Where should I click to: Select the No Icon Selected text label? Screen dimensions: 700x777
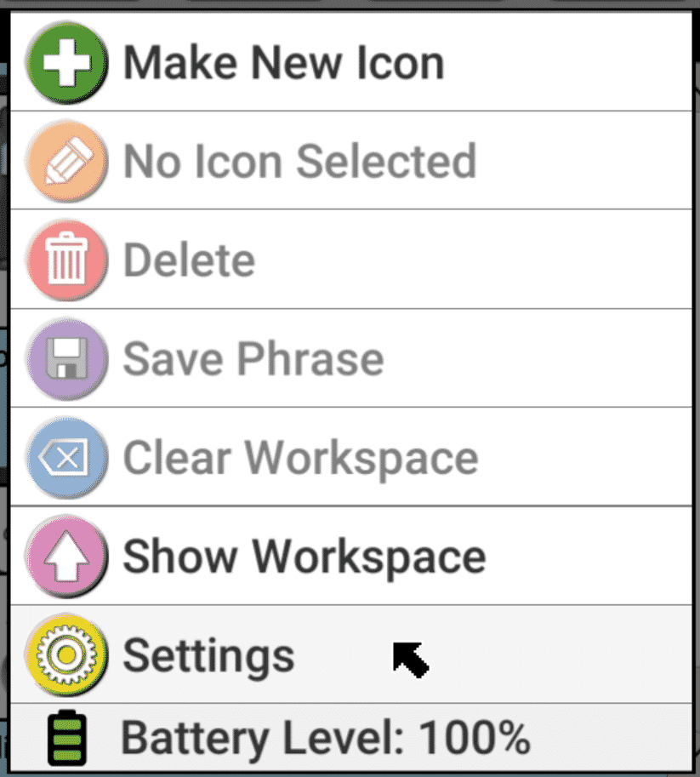tap(299, 162)
